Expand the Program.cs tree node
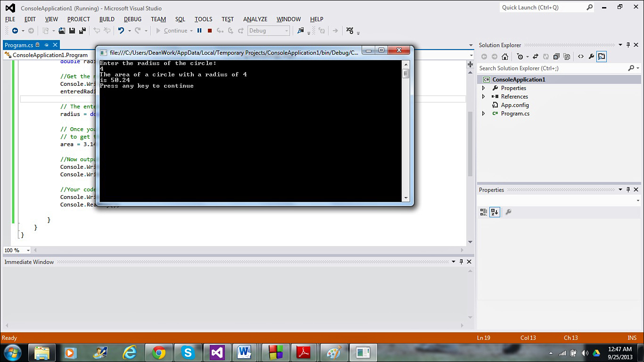 tap(483, 114)
